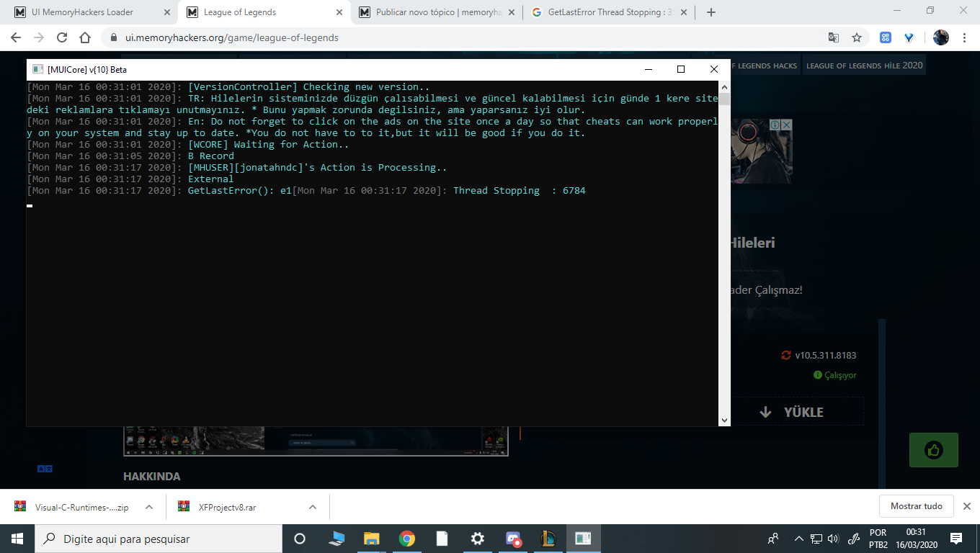
Task: Open the screenshot thumbnail below console
Action: pos(316,441)
